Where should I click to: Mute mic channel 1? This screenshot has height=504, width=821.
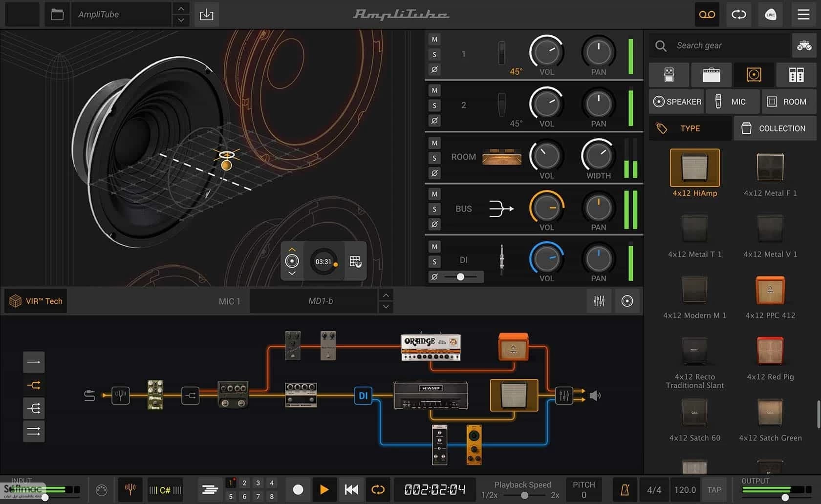click(x=434, y=40)
